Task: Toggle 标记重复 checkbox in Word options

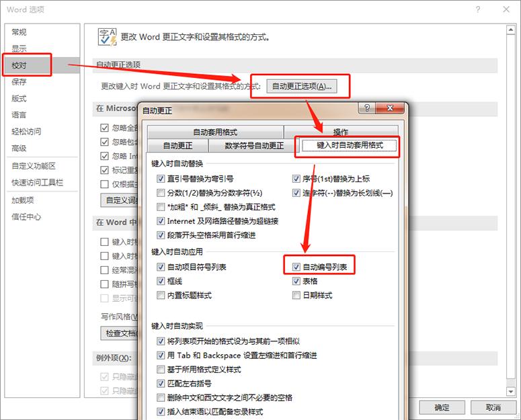Action: pos(104,170)
